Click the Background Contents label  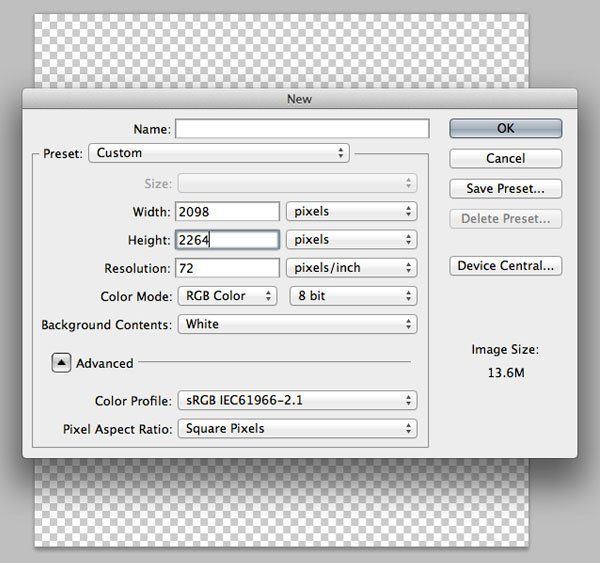pyautogui.click(x=106, y=325)
